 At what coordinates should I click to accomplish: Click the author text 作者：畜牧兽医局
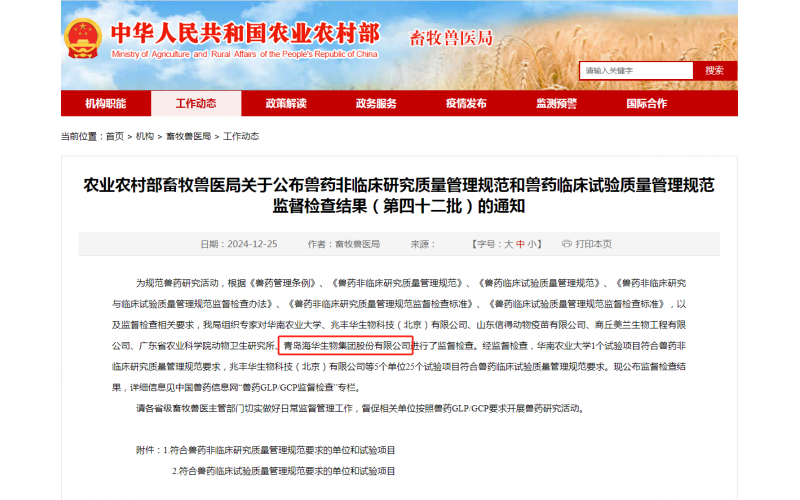343,244
